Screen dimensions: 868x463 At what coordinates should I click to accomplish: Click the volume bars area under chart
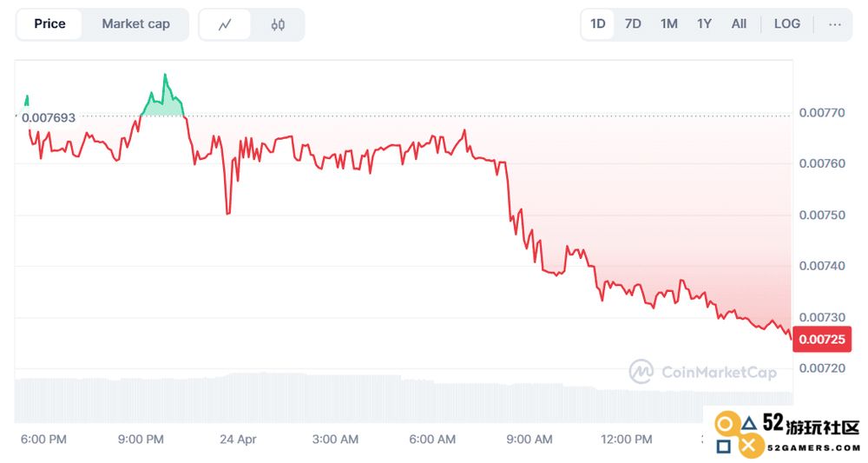pos(404,398)
